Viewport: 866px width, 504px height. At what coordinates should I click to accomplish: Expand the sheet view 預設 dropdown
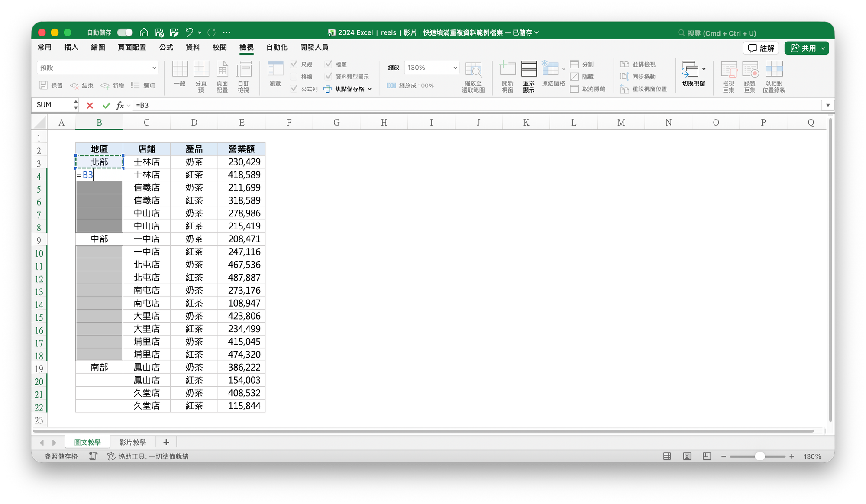[154, 68]
